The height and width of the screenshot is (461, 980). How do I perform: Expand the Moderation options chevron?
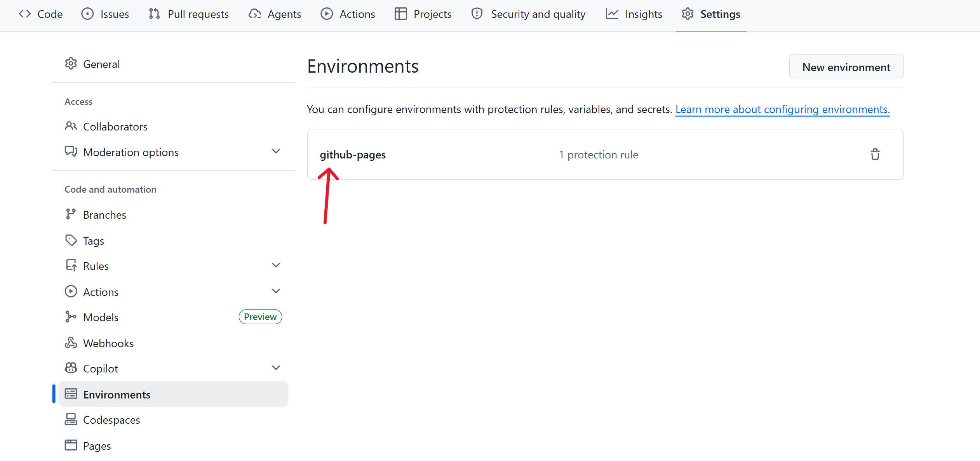(276, 151)
